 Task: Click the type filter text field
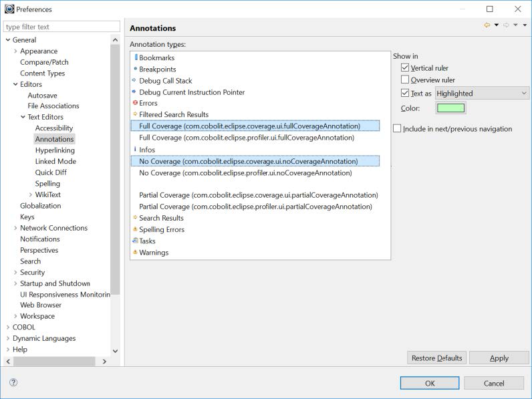(x=61, y=27)
